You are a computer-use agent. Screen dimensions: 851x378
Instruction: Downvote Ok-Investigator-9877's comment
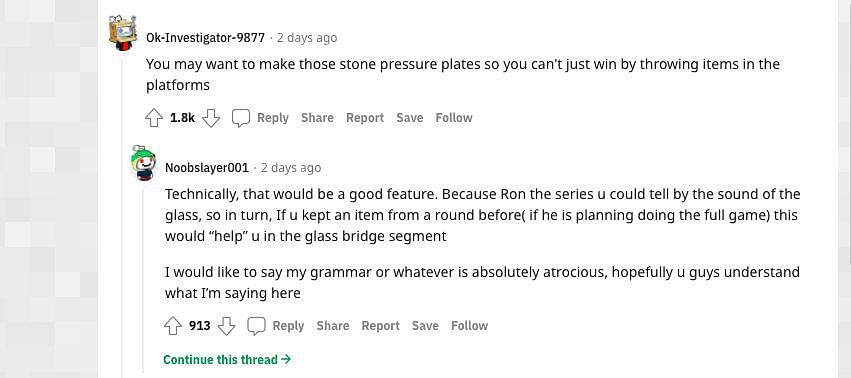pos(211,118)
